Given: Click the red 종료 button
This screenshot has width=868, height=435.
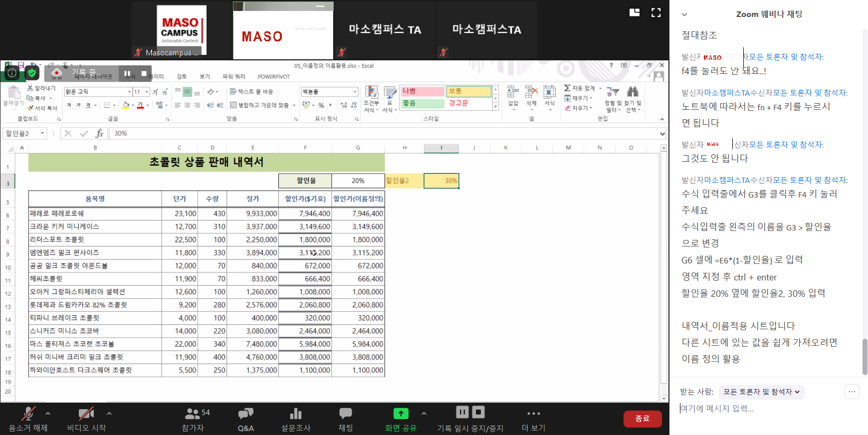Looking at the screenshot, I should (642, 419).
